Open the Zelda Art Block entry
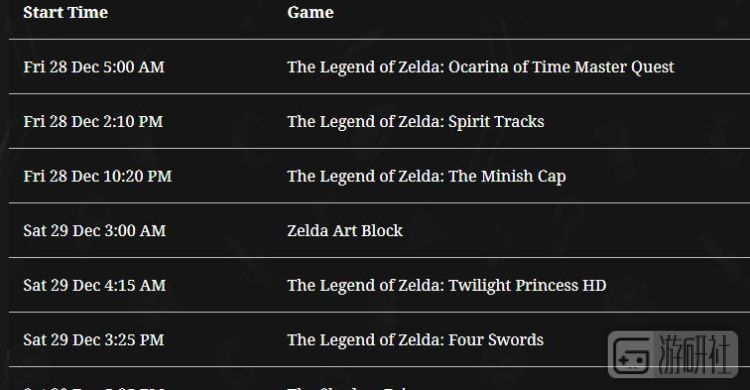The width and height of the screenshot is (750, 390). tap(345, 231)
